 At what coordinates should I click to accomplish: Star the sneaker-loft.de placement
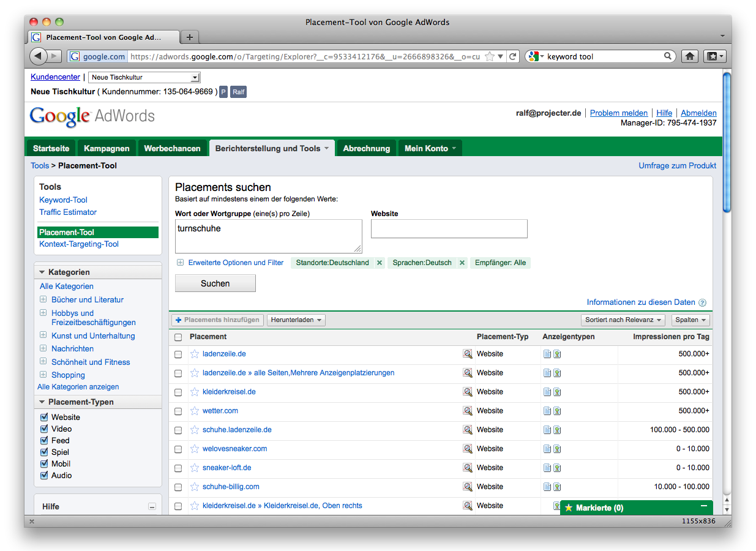tap(195, 468)
